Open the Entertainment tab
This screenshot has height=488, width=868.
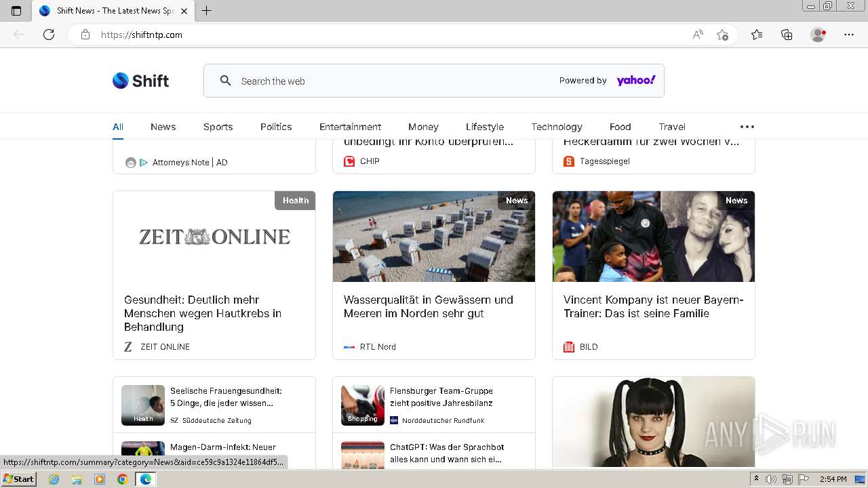tap(350, 127)
